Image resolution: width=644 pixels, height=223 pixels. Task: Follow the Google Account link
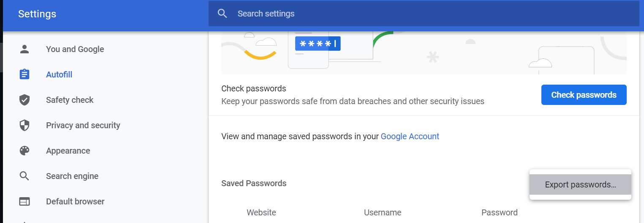coord(410,136)
